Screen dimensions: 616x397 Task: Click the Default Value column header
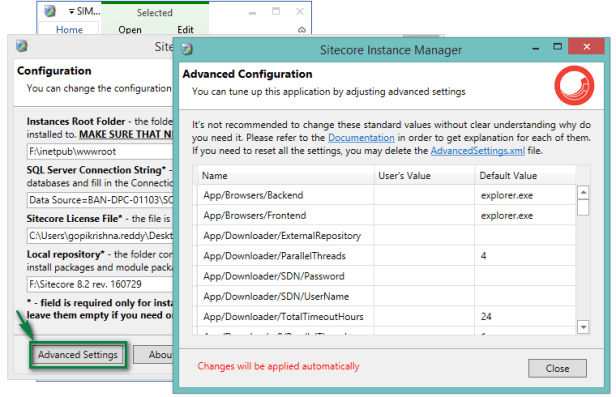[525, 176]
